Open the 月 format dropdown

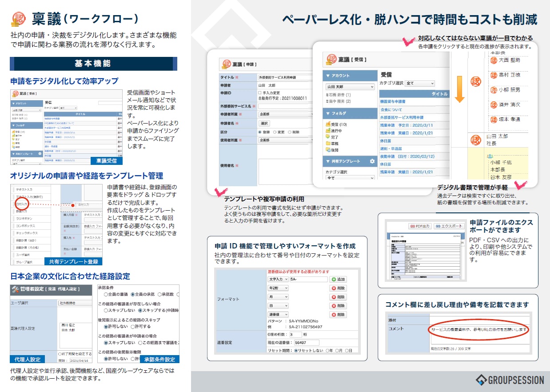point(278,297)
